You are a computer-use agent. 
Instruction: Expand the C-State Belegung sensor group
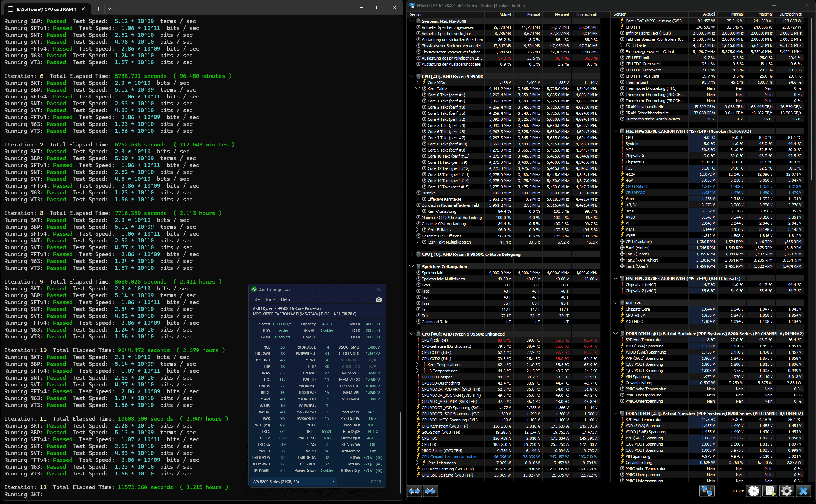pos(412,254)
